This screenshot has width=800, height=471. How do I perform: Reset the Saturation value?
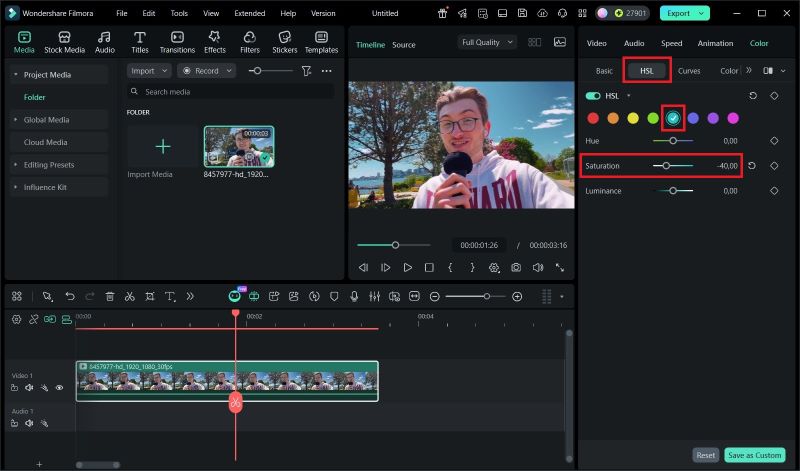752,166
